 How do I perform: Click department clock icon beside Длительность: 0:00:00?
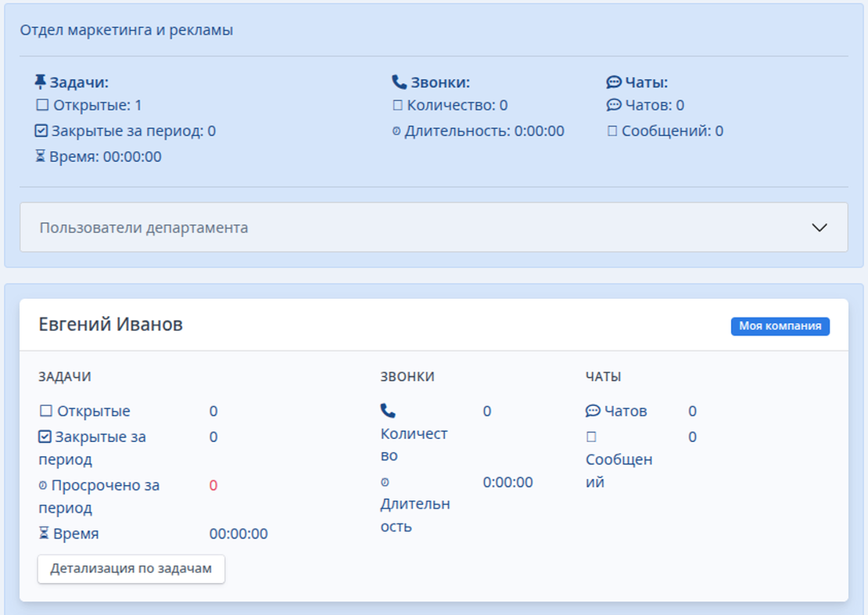click(x=396, y=131)
